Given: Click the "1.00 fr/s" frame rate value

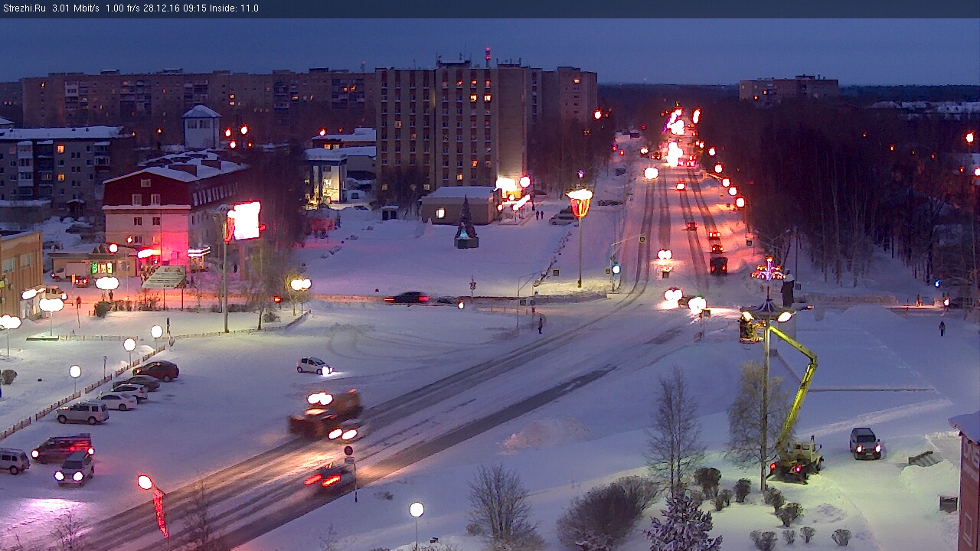Looking at the screenshot, I should pos(122,8).
